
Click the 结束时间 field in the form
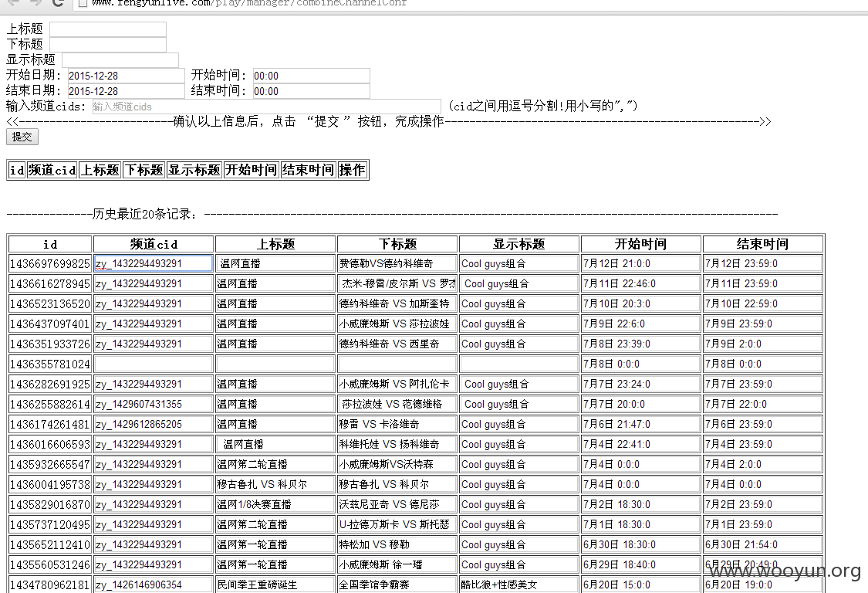pos(311,91)
